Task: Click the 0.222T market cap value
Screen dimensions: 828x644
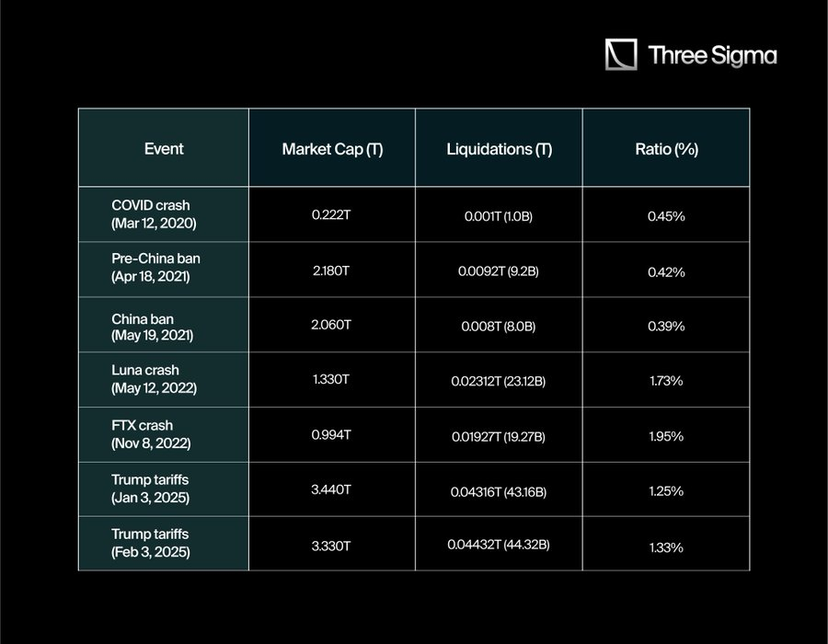Action: coord(331,215)
